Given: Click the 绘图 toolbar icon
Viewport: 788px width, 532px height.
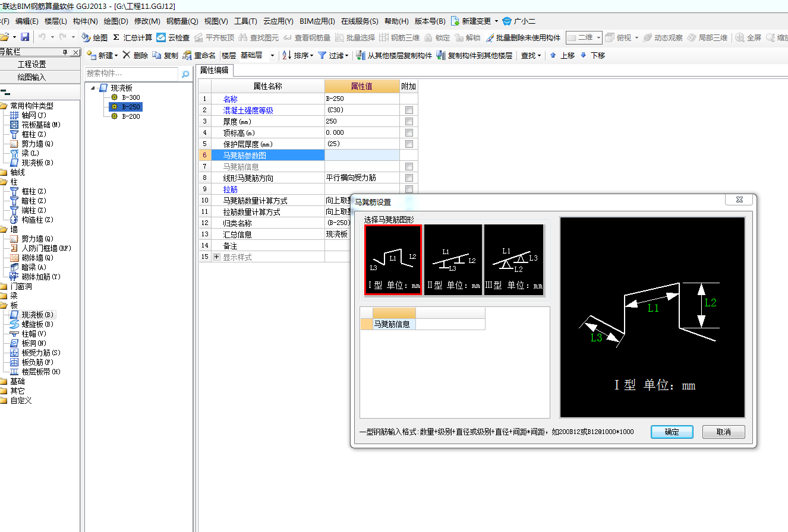Looking at the screenshot, I should click(x=95, y=37).
